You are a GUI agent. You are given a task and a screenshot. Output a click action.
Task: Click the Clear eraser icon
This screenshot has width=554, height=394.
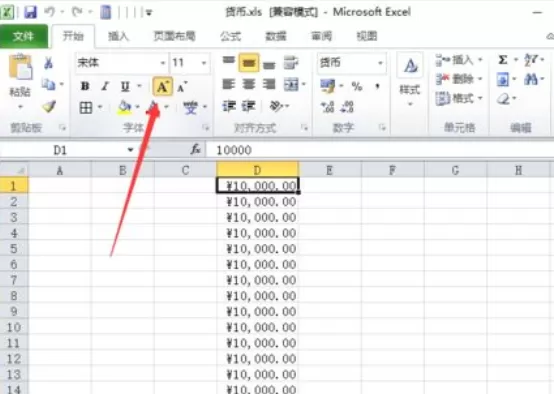coord(503,99)
